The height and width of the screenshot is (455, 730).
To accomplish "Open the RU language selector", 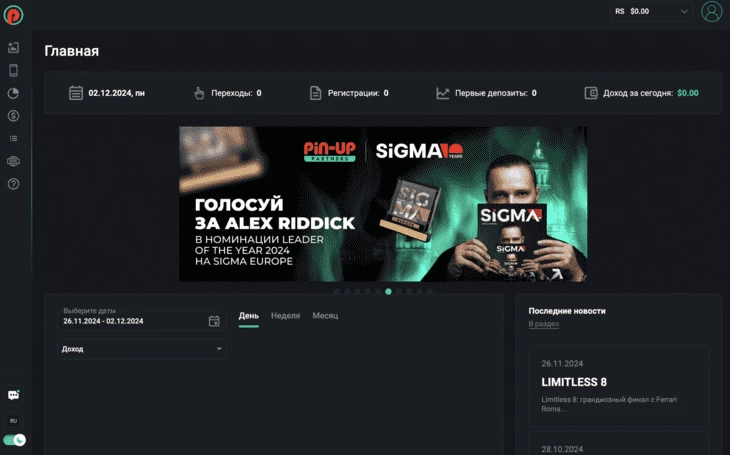I will click(x=14, y=421).
